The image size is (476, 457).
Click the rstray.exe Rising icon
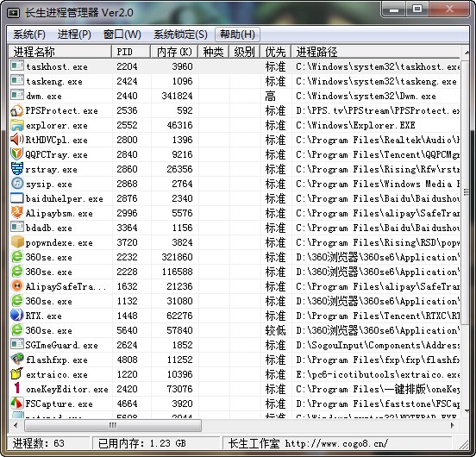[16, 169]
